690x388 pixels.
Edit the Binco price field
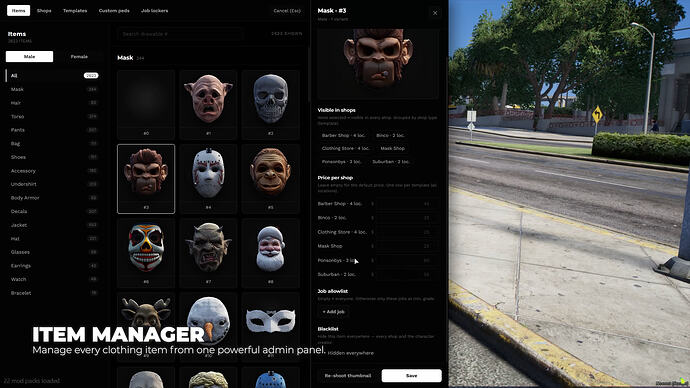tap(407, 218)
